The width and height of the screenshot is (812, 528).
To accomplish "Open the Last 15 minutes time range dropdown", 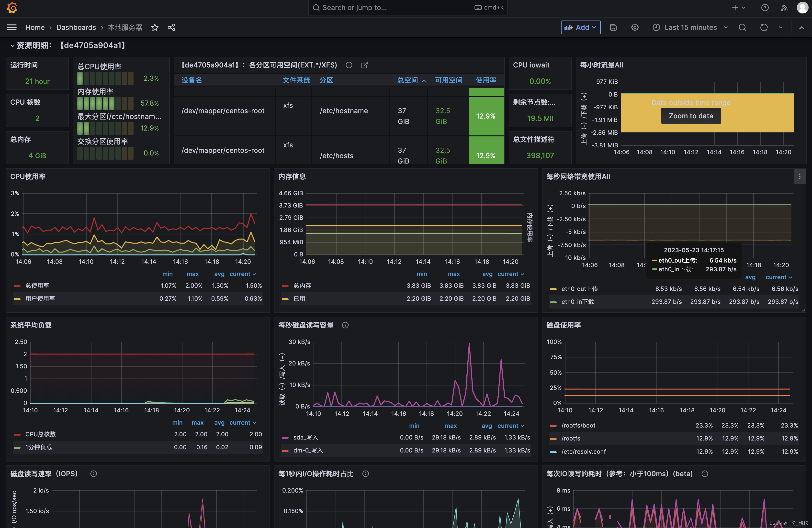I will click(x=690, y=27).
